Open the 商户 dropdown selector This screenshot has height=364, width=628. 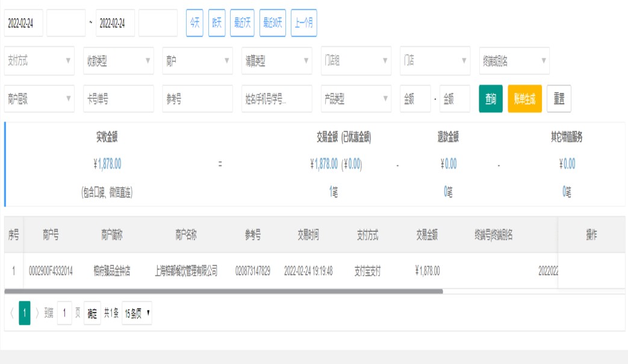coord(197,61)
